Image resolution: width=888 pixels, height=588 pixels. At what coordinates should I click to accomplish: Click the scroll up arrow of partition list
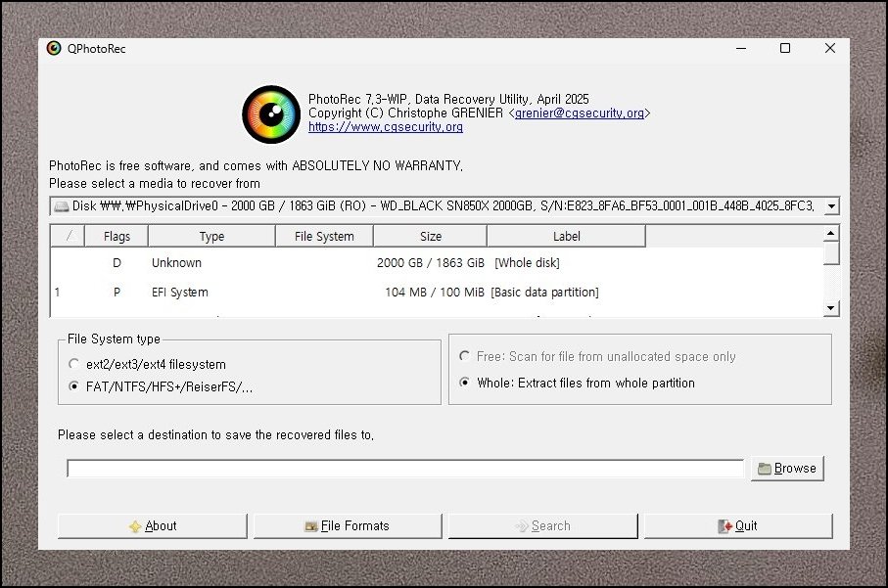pos(831,233)
